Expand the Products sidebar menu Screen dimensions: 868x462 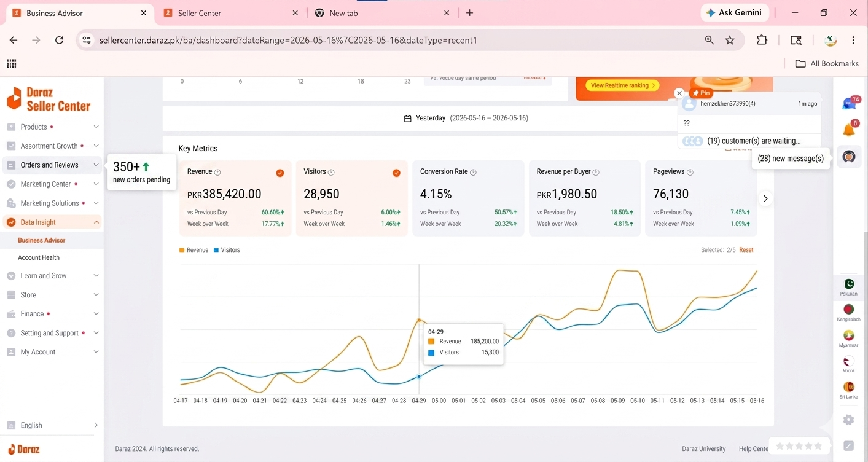tap(52, 127)
